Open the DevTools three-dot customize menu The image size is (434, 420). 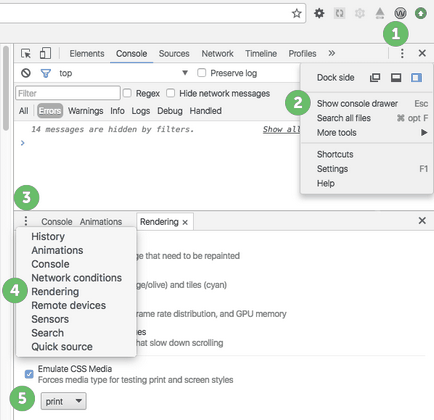[402, 53]
